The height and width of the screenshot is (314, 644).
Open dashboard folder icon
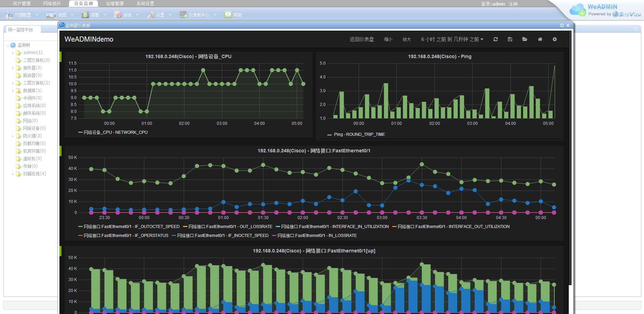[525, 39]
